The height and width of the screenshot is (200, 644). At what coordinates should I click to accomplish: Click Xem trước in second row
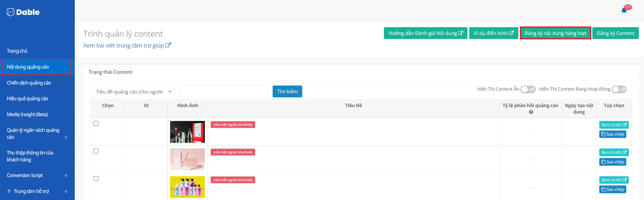click(614, 153)
